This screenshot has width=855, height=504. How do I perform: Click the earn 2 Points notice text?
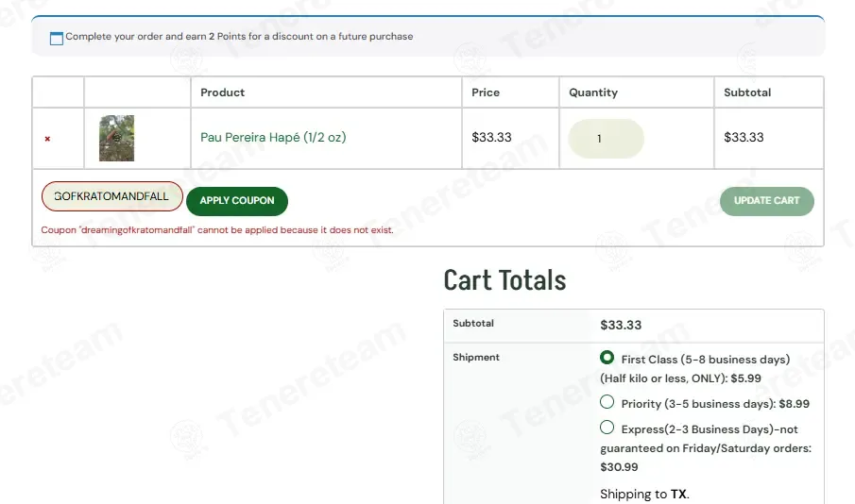pyautogui.click(x=239, y=37)
